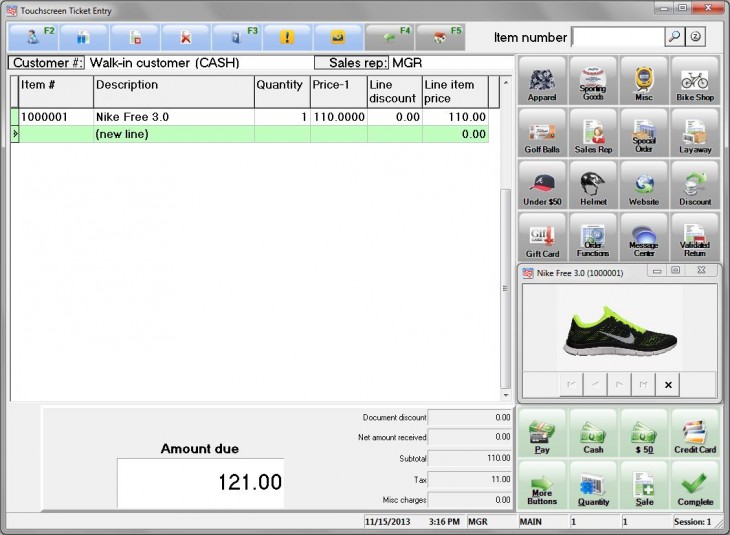Click the "110.0000" Price-1 cell
The image size is (730, 535).
339,117
